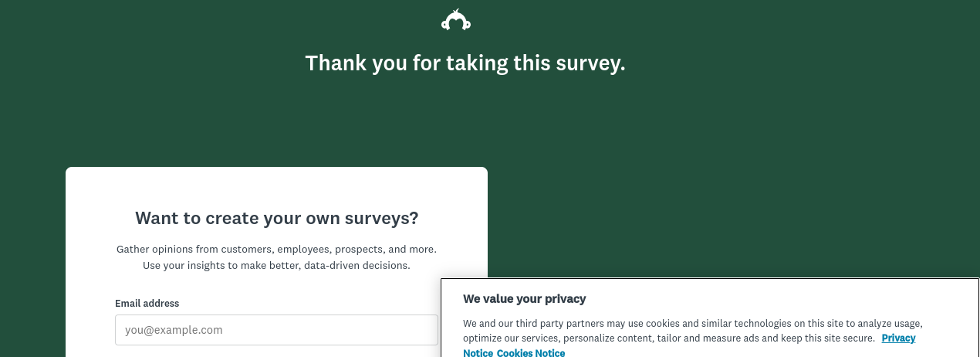
Task: Click the 'optimize our services' banner text line
Action: 669,338
